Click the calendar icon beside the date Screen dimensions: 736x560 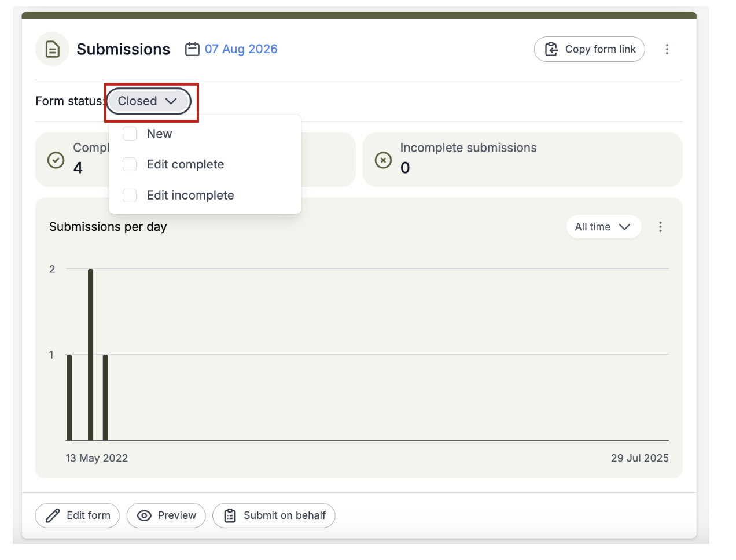(192, 49)
